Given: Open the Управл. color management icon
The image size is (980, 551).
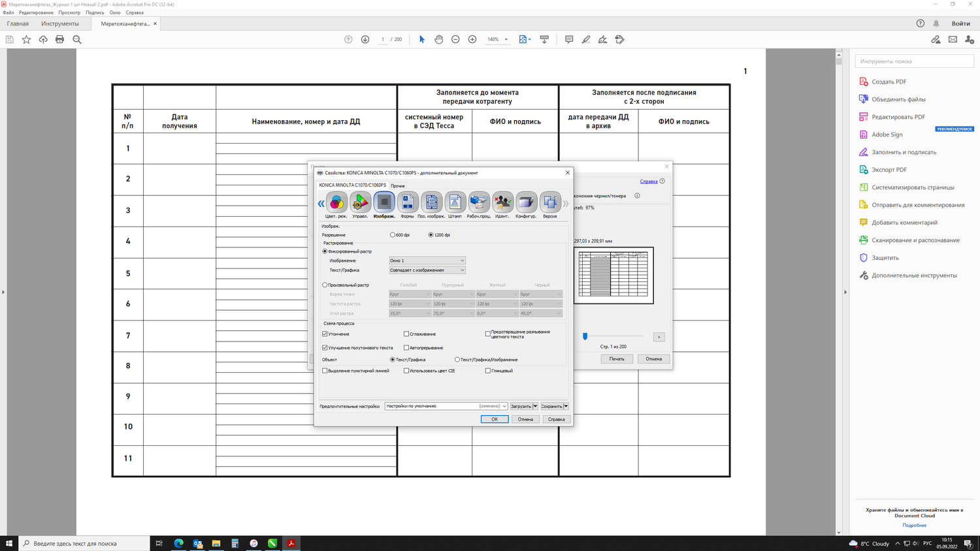Looking at the screenshot, I should pyautogui.click(x=360, y=202).
